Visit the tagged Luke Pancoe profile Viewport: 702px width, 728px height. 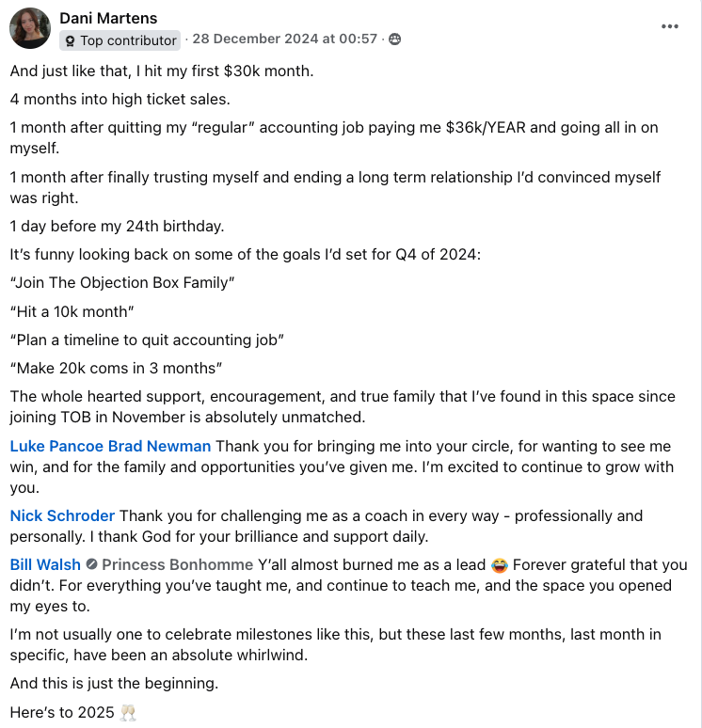(x=56, y=446)
